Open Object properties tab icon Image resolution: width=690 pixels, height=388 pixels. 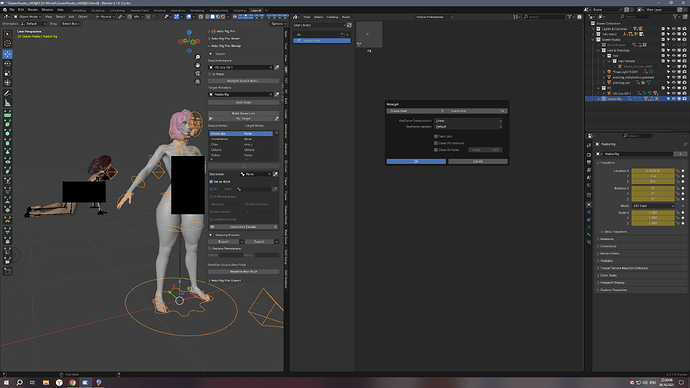pos(589,205)
